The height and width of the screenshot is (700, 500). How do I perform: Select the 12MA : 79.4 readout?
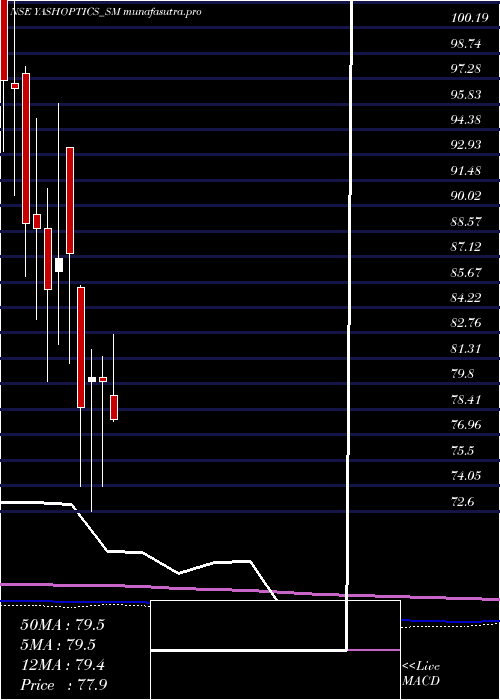click(x=62, y=665)
